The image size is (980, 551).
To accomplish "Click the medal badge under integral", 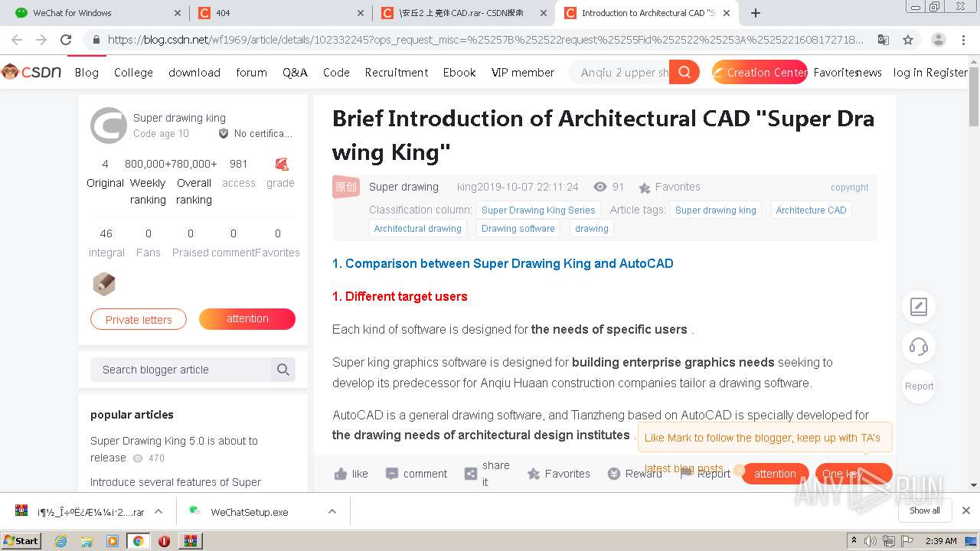I will 104,284.
